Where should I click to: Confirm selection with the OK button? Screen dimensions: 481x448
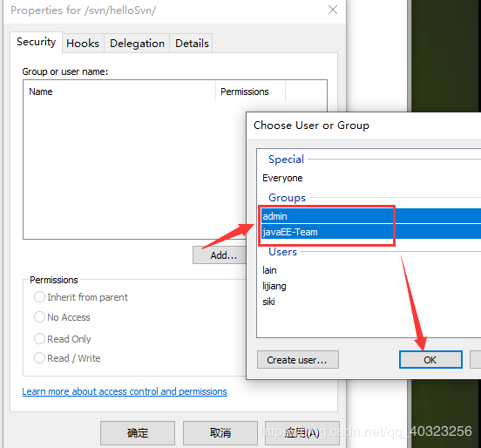coord(430,360)
